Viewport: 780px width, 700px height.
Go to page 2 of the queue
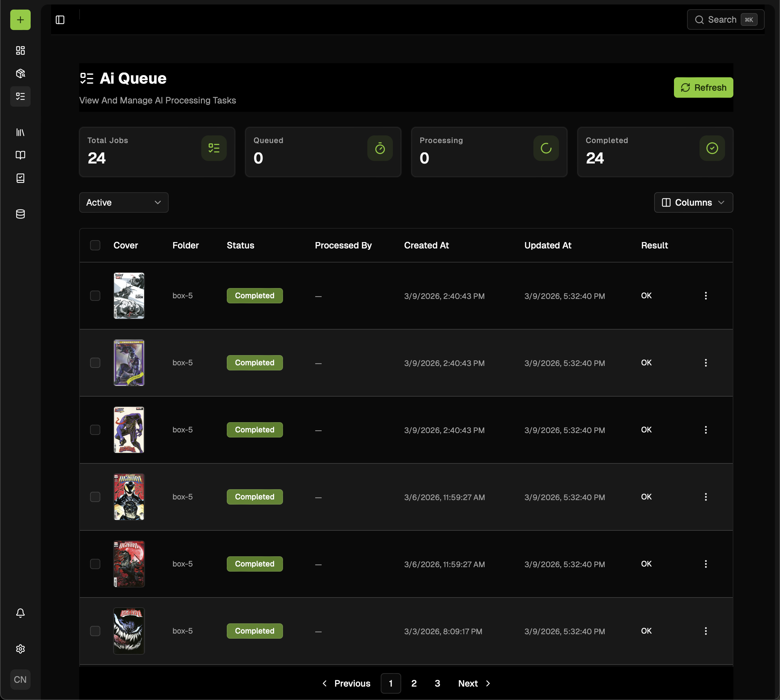414,683
